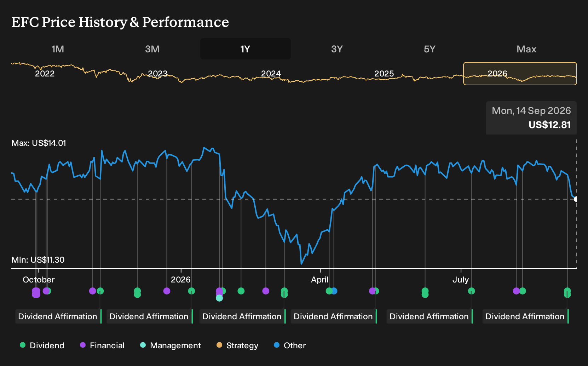Screen dimensions: 588x366
Task: Open the second Dividend Affirmation label from left
Action: 150,316
